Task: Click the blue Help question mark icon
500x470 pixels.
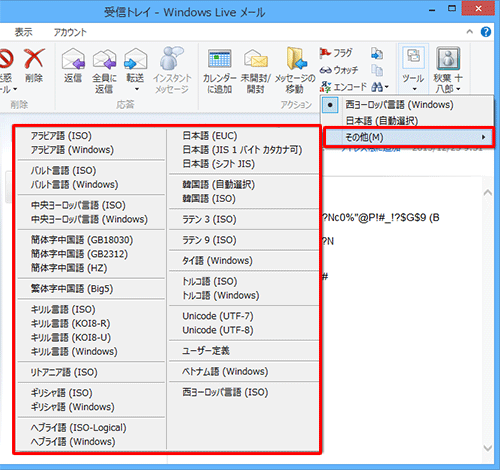Action: coord(486,32)
